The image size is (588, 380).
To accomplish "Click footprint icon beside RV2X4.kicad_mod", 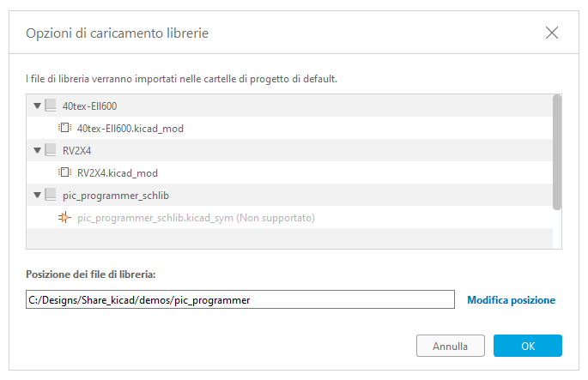I will click(64, 173).
